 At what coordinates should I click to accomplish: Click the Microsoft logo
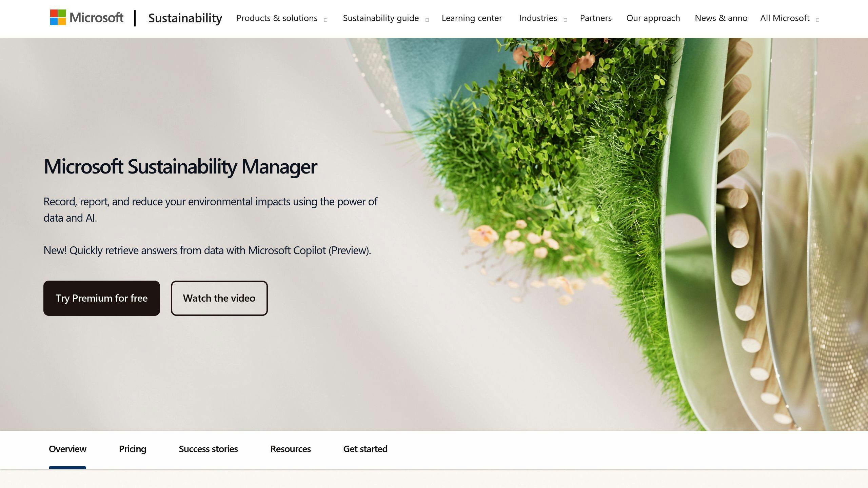tap(86, 18)
